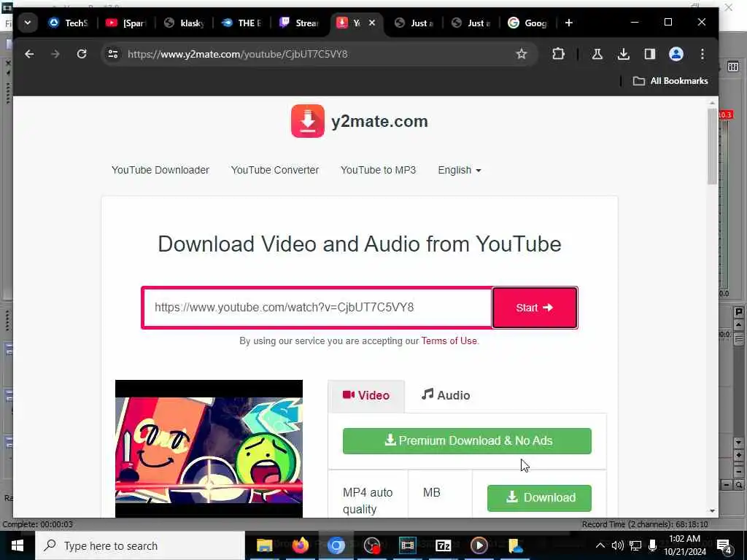Click the Start button
The width and height of the screenshot is (747, 560).
(535, 308)
